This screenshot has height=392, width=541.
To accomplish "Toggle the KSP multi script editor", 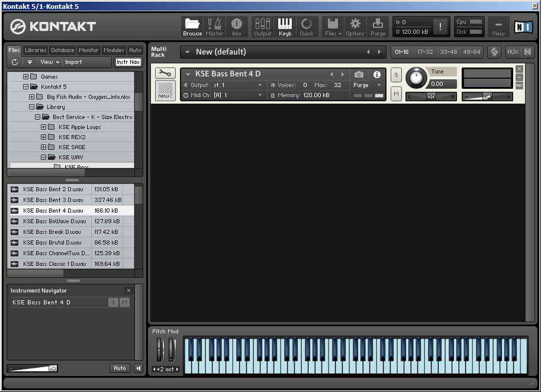I will [x=494, y=52].
